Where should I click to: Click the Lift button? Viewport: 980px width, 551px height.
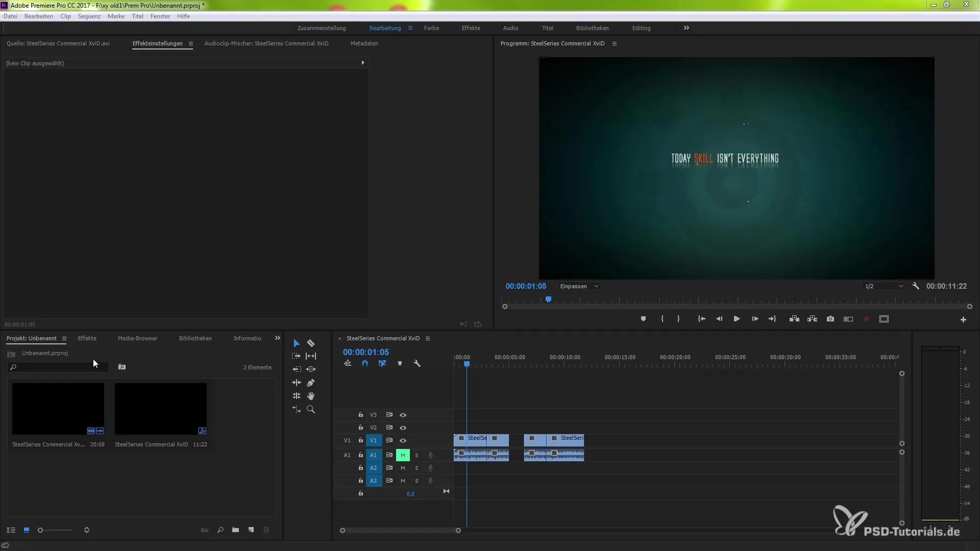coord(794,319)
